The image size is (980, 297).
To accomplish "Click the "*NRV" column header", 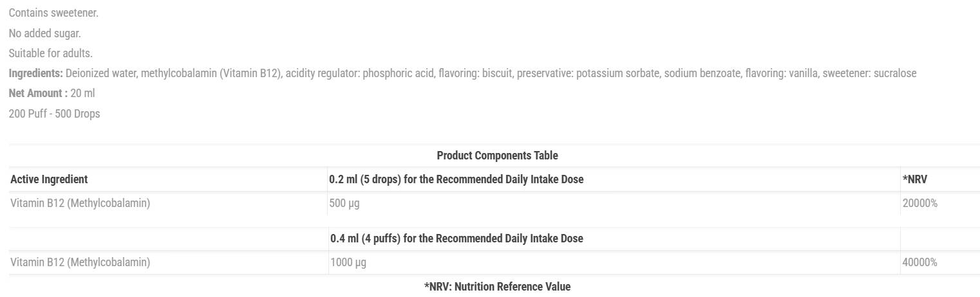I will click(x=914, y=179).
